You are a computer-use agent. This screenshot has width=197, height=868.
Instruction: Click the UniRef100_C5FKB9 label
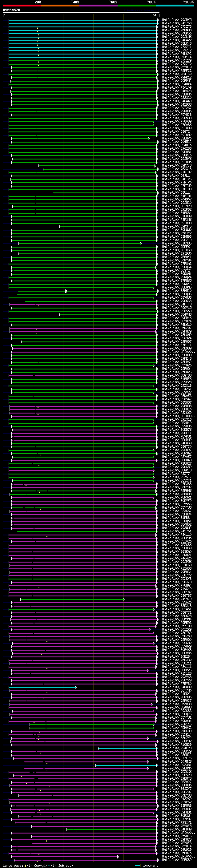[177, 860]
